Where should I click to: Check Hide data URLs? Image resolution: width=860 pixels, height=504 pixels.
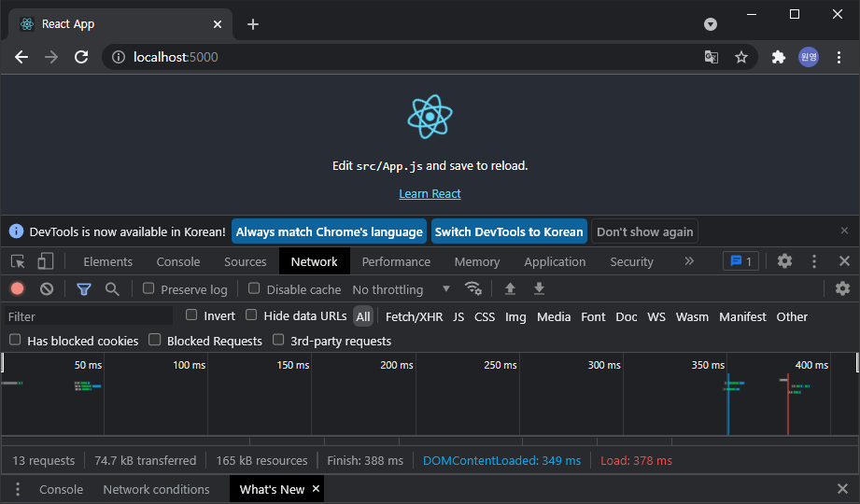coord(251,315)
